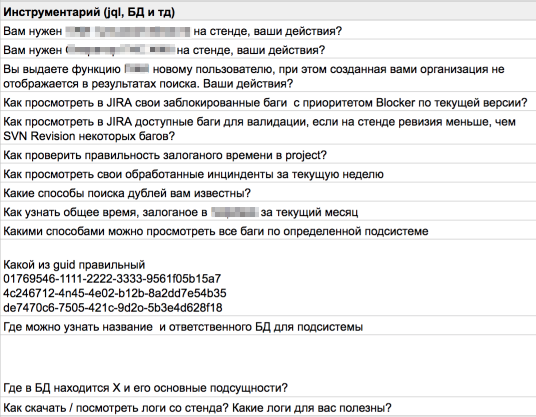Click the first 'Вам нужен ... на стенде' row
The height and width of the screenshot is (417, 536).
[268, 31]
